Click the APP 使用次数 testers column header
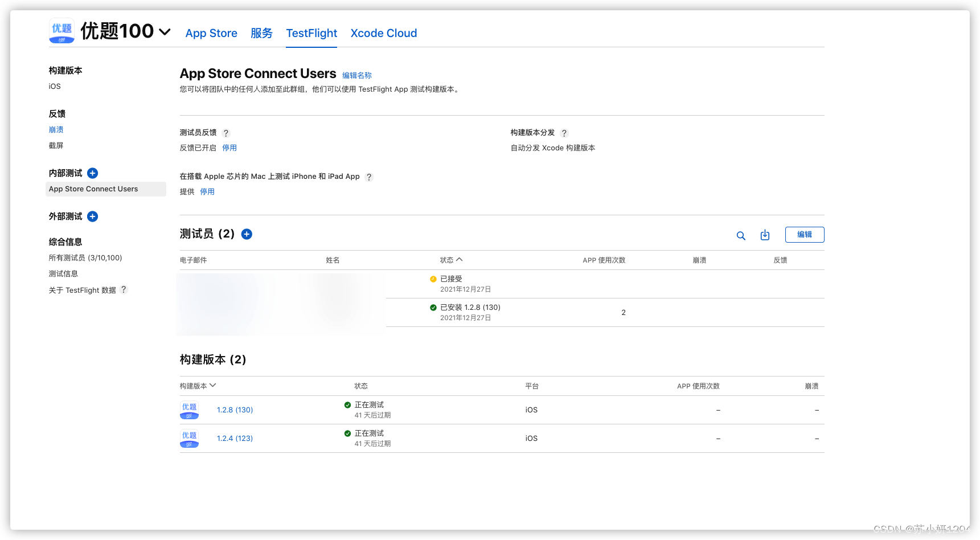This screenshot has width=980, height=540. pos(604,260)
